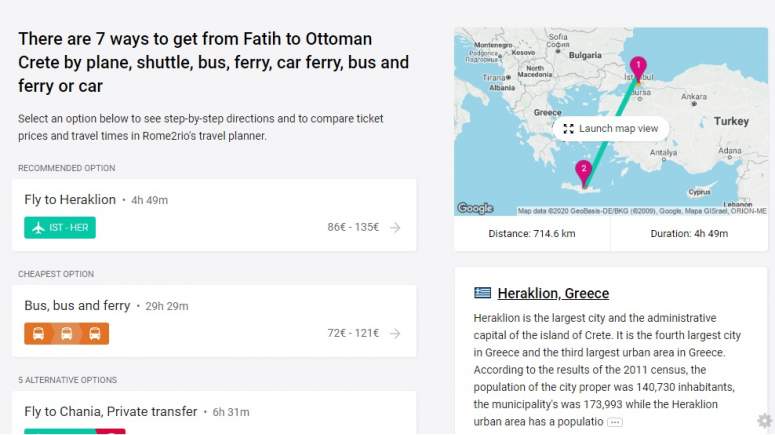Click the plane icon on IST - HER badge

(x=38, y=227)
